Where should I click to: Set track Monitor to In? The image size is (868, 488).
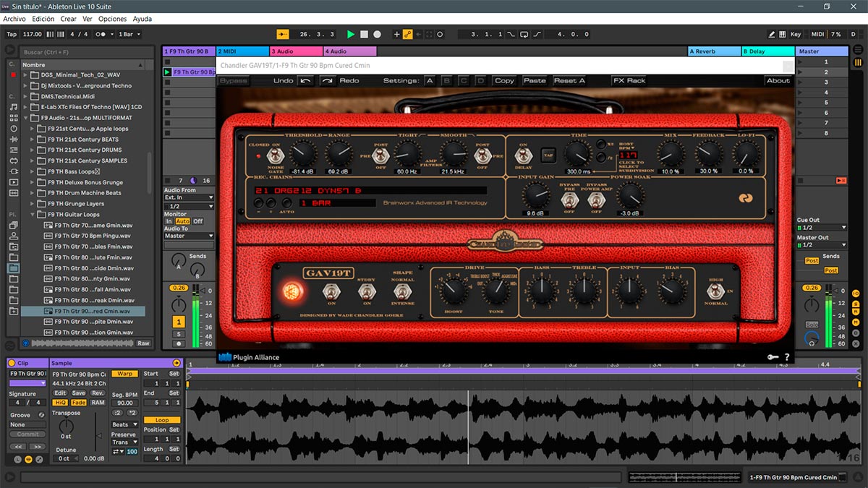point(169,221)
